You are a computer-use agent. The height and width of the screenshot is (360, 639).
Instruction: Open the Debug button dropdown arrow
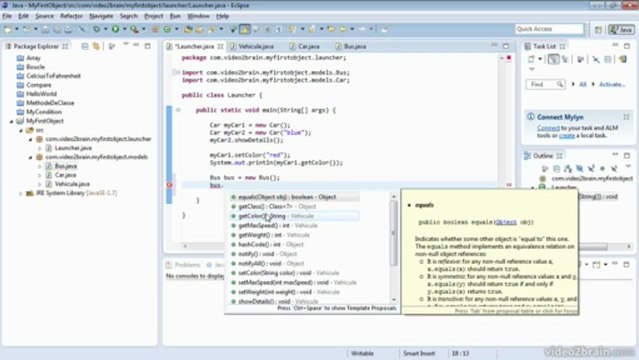click(106, 29)
